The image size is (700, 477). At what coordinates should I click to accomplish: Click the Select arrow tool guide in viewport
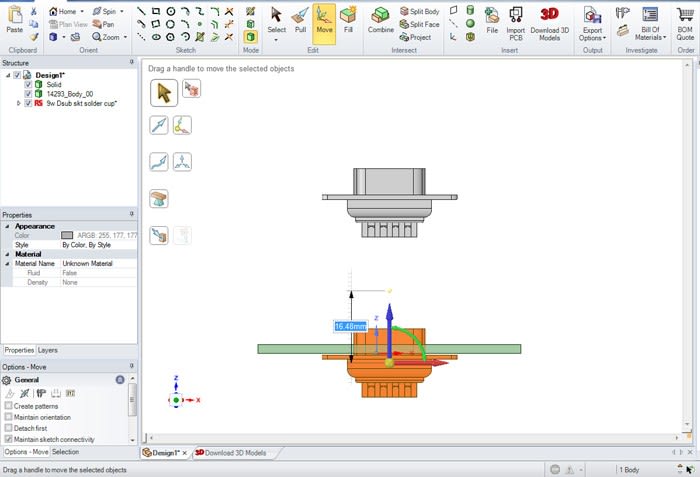pyautogui.click(x=164, y=93)
